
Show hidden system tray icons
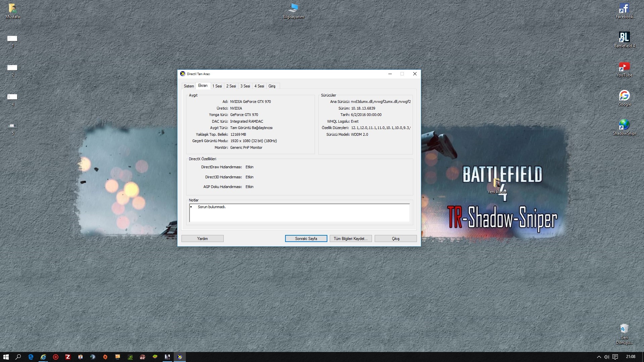click(x=599, y=357)
